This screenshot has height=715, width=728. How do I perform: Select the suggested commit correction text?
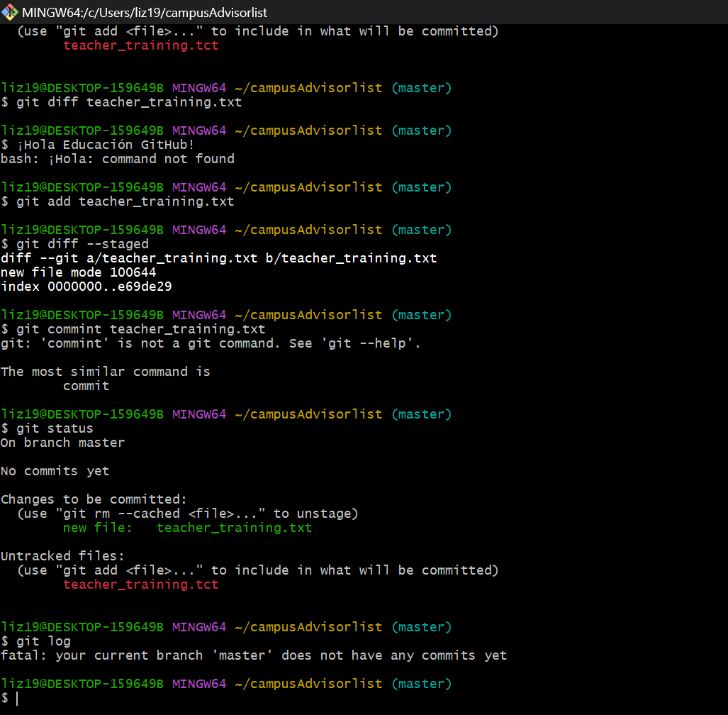click(x=86, y=385)
